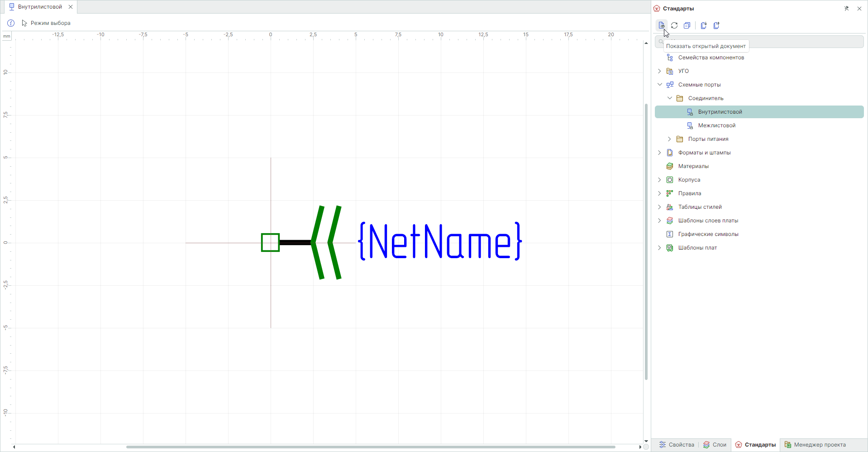Select the {NetName} text on canvas
The image size is (868, 452).
click(x=440, y=241)
